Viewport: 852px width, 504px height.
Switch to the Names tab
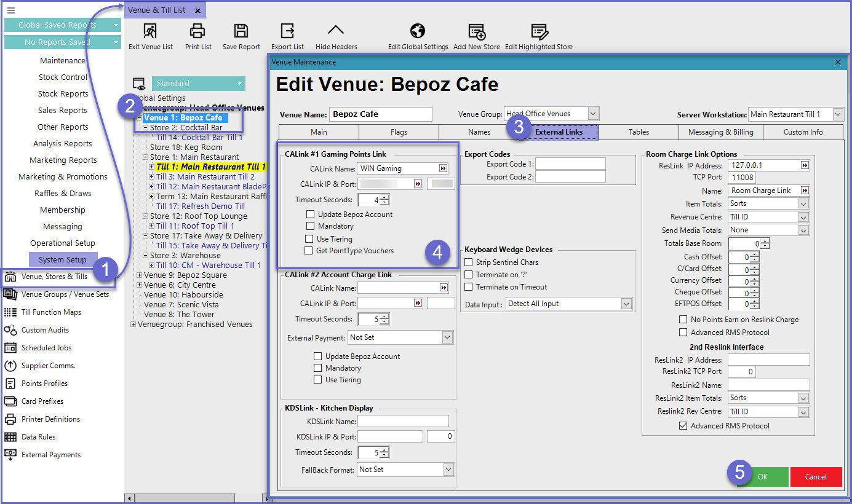tap(479, 132)
